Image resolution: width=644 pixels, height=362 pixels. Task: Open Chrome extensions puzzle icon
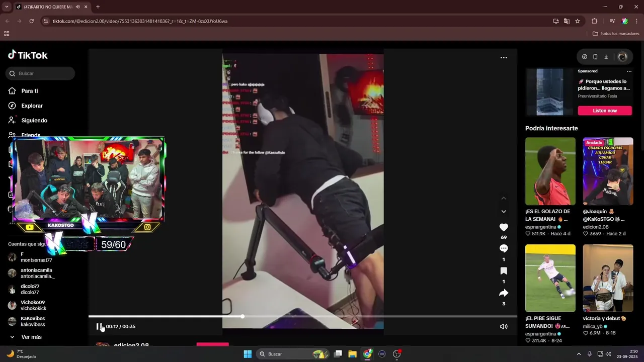tap(594, 21)
